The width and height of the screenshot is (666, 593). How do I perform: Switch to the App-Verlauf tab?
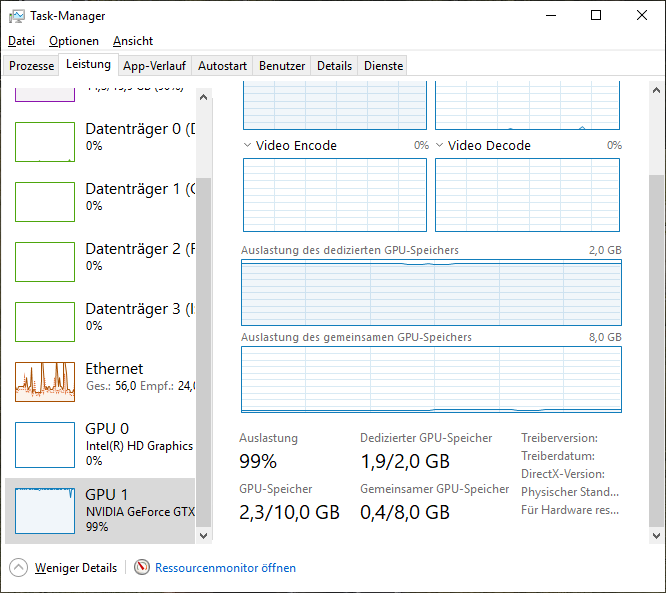[x=155, y=66]
